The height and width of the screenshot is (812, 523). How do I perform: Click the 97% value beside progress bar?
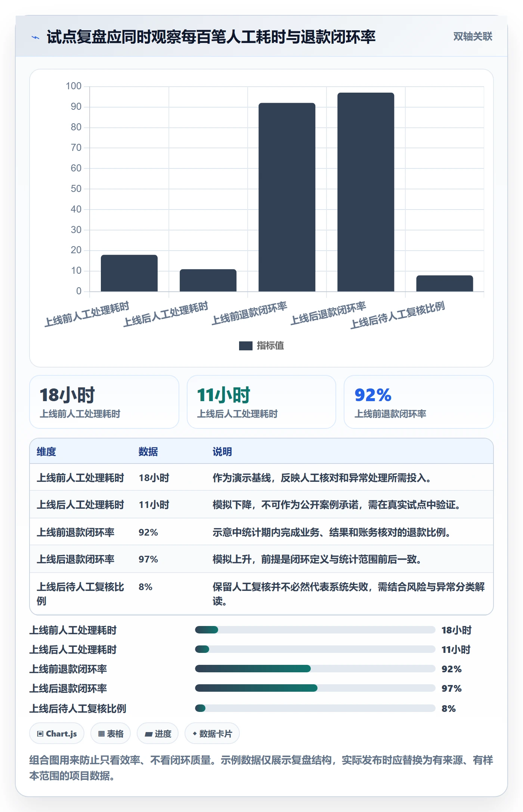click(x=451, y=688)
